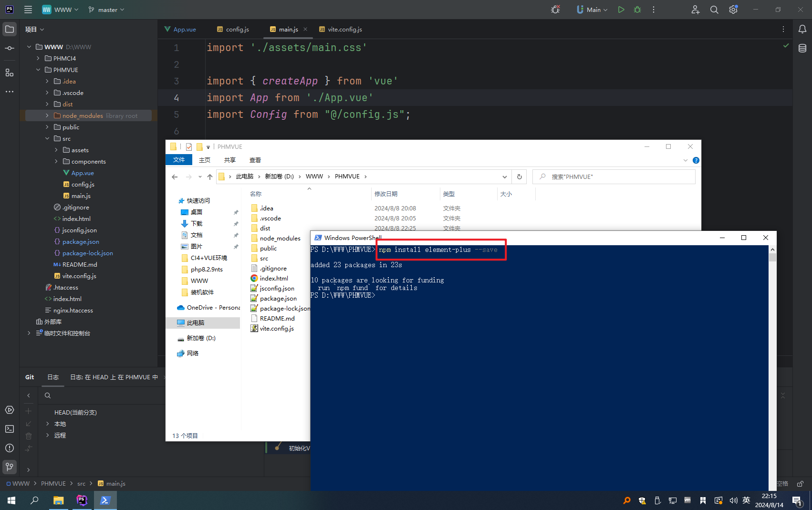Debug the Main configuration
The height and width of the screenshot is (510, 812).
click(x=637, y=10)
